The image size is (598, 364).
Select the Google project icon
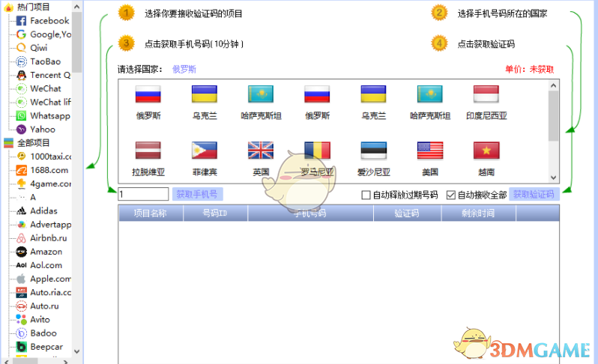(21, 34)
